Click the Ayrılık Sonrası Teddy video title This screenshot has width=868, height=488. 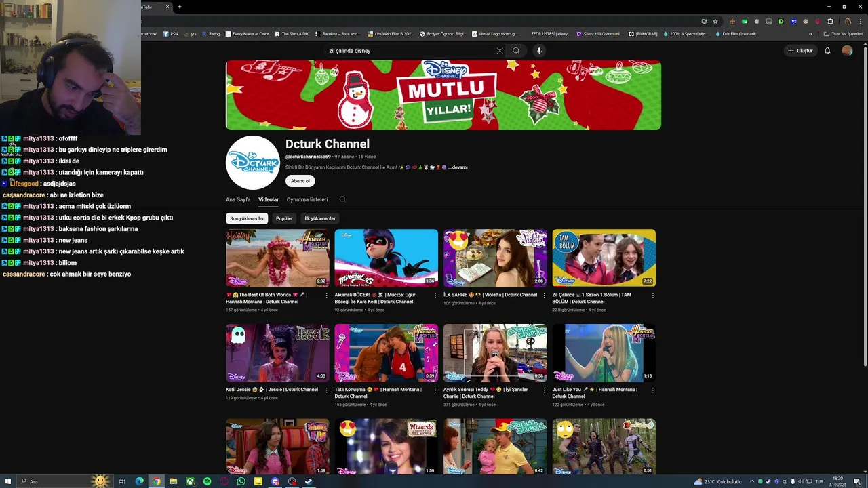(486, 393)
